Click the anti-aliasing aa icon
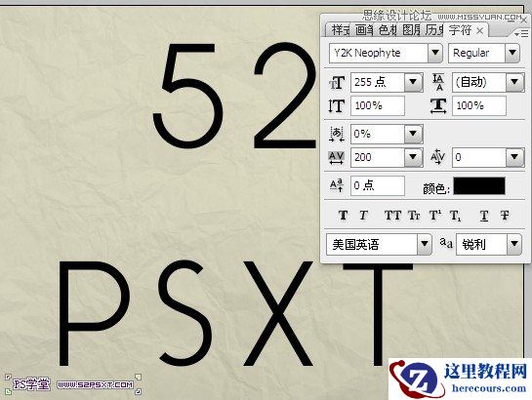The height and width of the screenshot is (400, 532). (446, 243)
